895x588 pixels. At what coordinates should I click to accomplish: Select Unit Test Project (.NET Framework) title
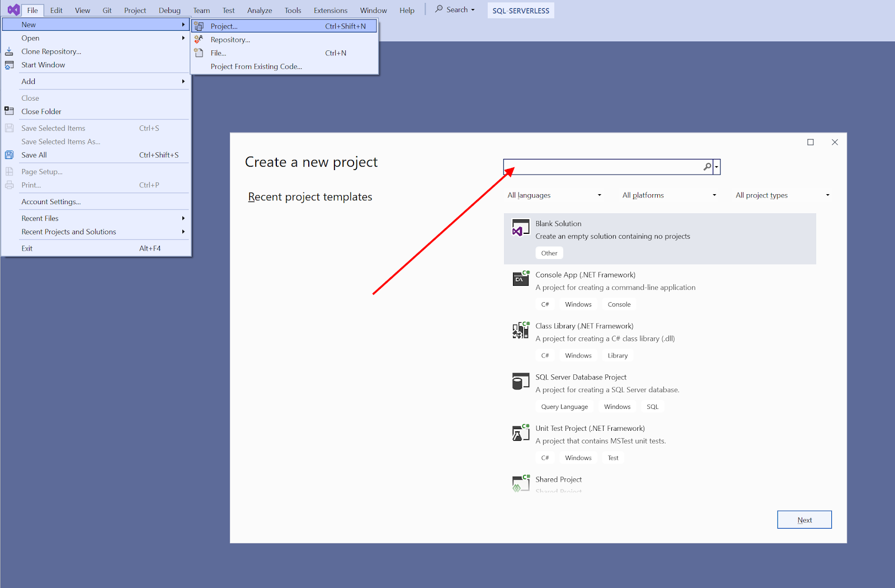coord(590,428)
